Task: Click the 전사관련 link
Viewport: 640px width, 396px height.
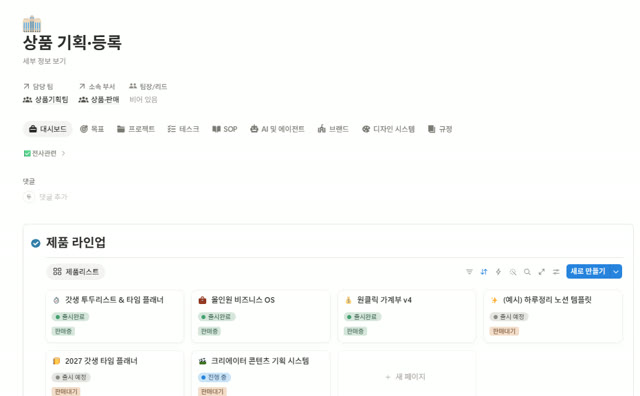Action: [x=40, y=154]
